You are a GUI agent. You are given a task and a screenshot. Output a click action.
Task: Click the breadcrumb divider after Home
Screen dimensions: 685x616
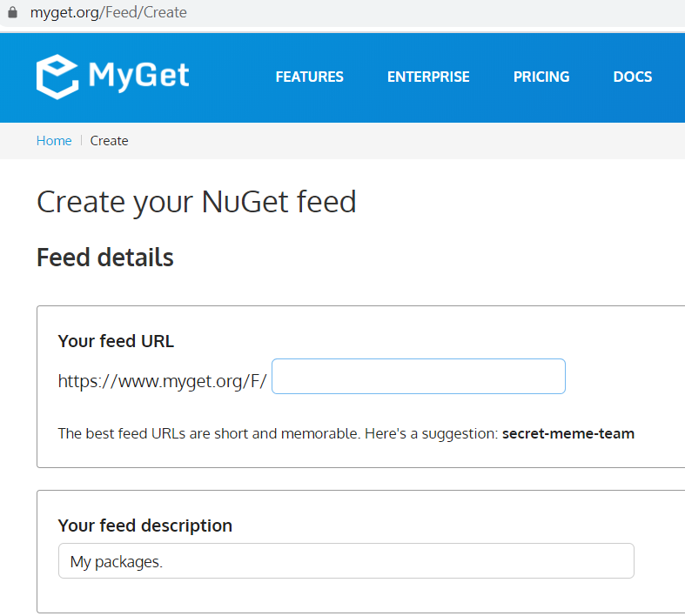coord(81,141)
